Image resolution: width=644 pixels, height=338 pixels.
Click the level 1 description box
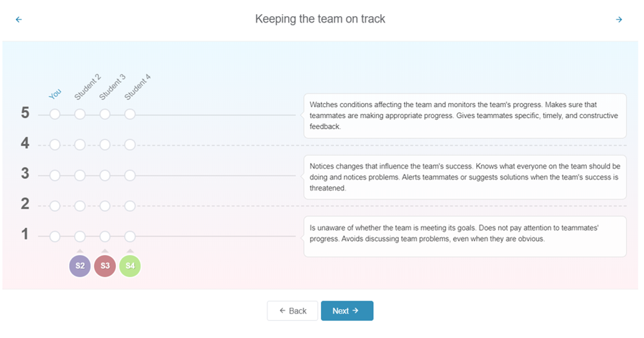pyautogui.click(x=465, y=237)
